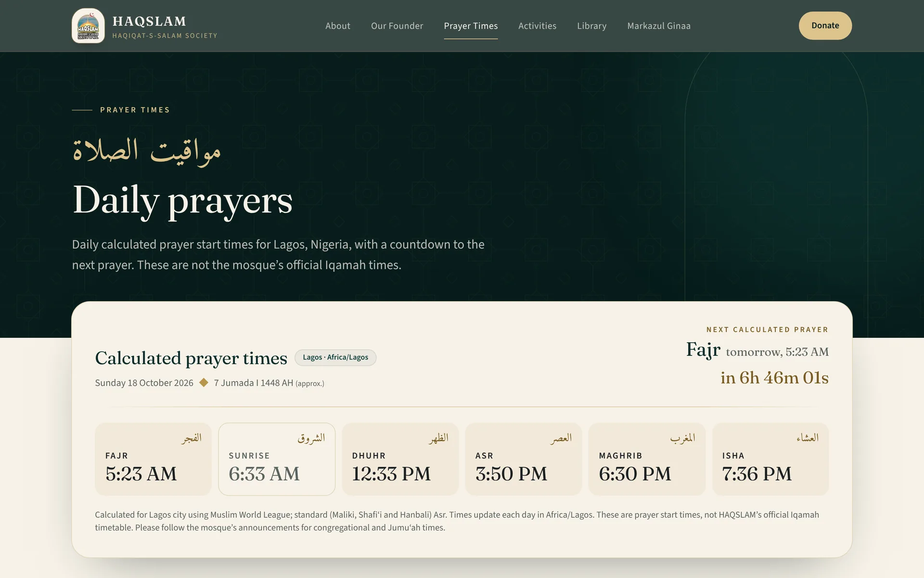Click the HAQSLAM logo icon
This screenshot has height=578, width=924.
[88, 26]
